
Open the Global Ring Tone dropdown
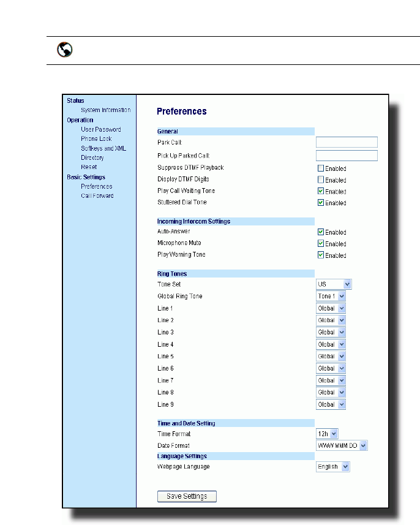coord(331,296)
